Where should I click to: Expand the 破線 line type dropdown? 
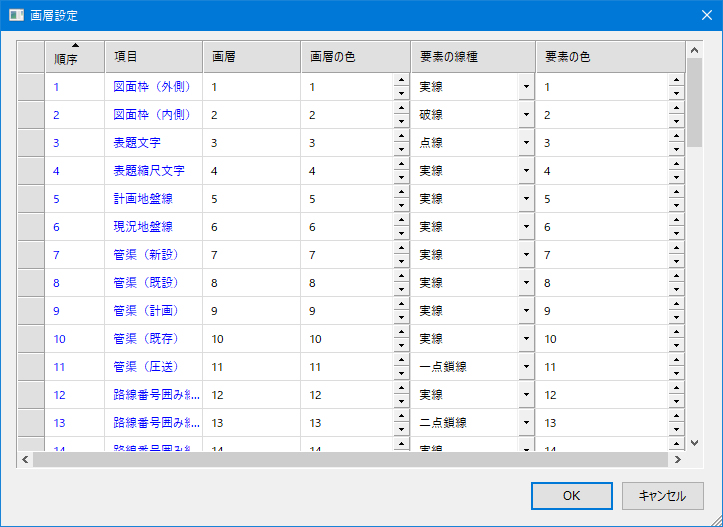526,115
